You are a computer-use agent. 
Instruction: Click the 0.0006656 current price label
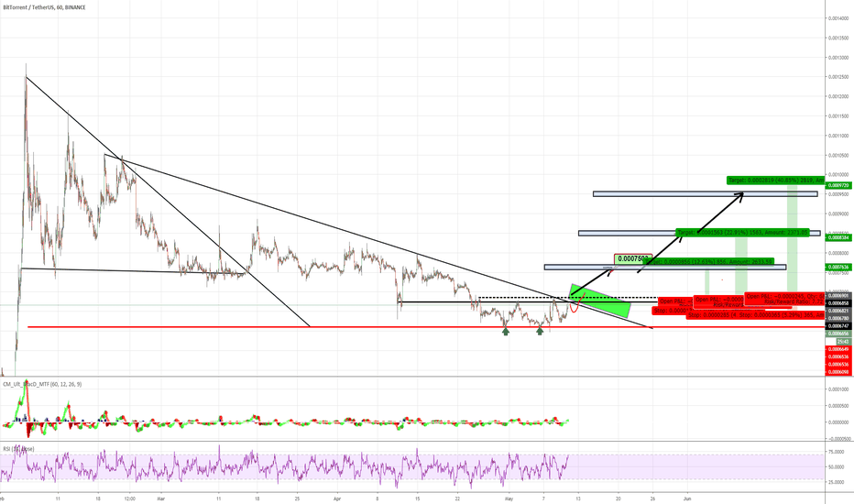pos(838,334)
